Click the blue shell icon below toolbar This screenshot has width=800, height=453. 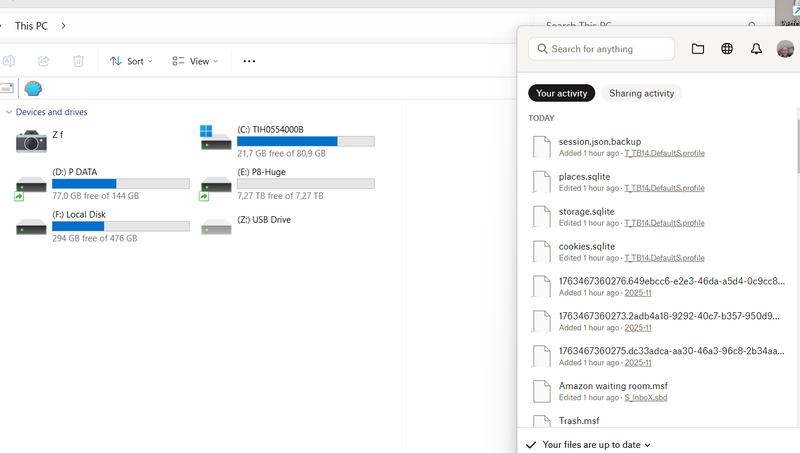tap(33, 89)
